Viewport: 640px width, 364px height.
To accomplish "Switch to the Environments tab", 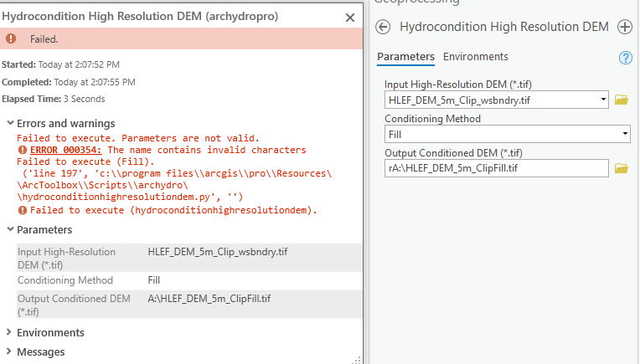I will pyautogui.click(x=476, y=57).
